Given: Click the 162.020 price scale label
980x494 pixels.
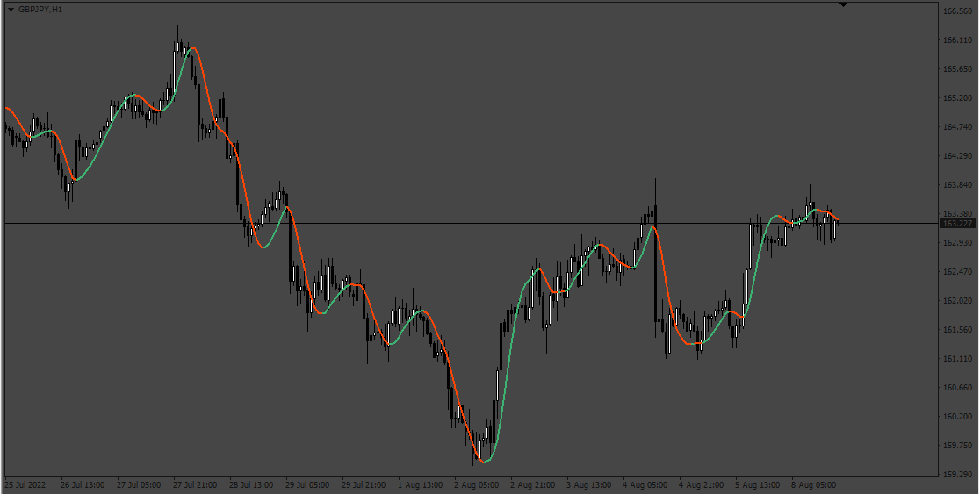Looking at the screenshot, I should 957,300.
